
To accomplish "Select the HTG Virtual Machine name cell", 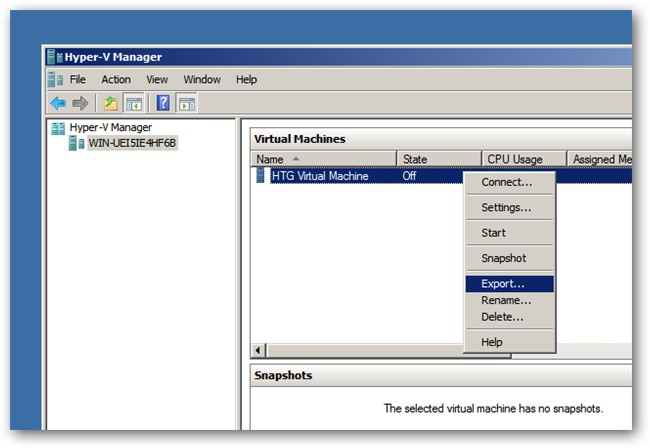I will (x=320, y=176).
